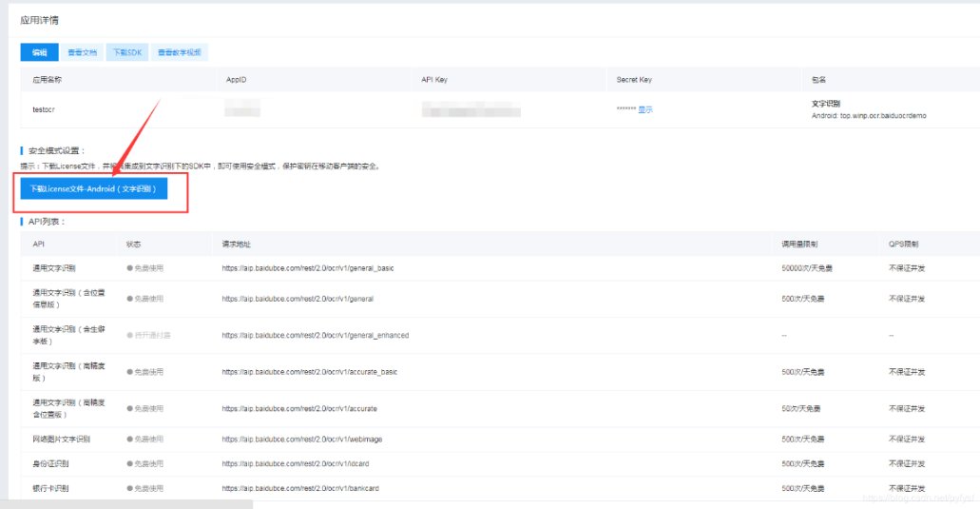Select the general_enhanced request URL
The width and height of the screenshot is (980, 509).
click(315, 335)
